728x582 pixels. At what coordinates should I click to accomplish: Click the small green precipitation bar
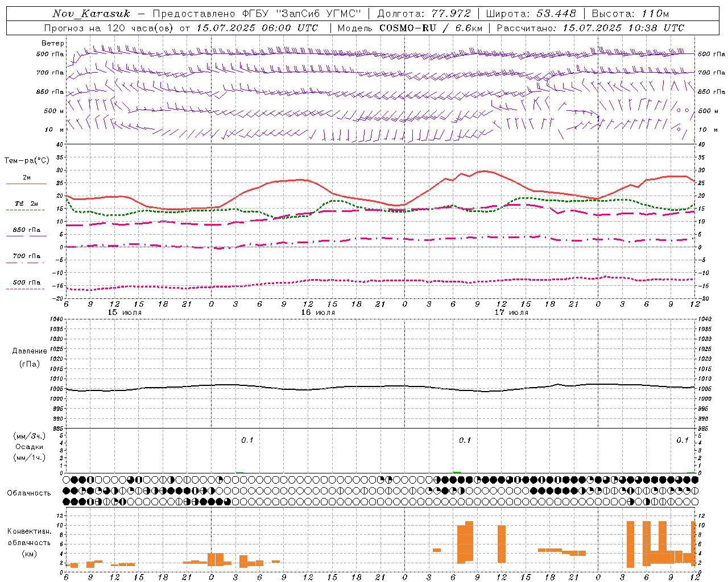457,472
